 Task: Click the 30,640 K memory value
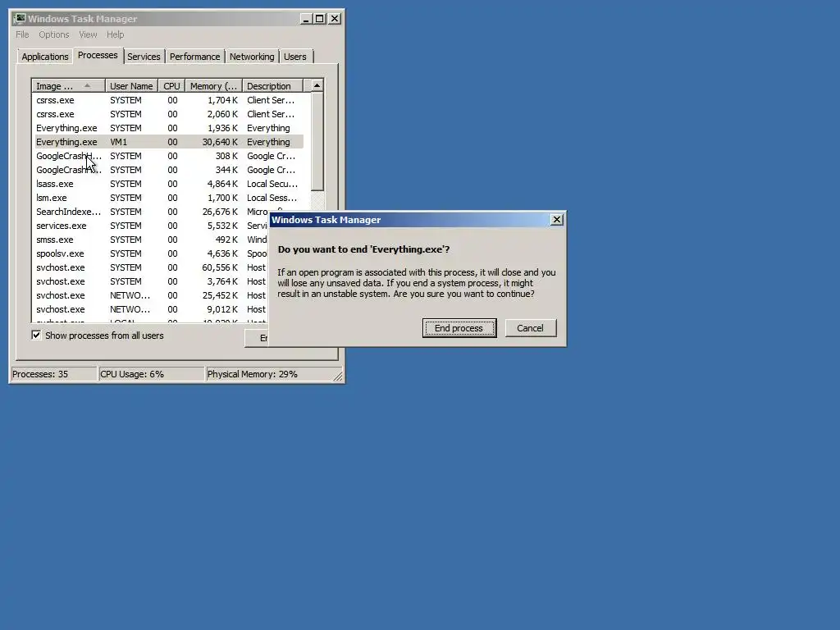(x=220, y=142)
